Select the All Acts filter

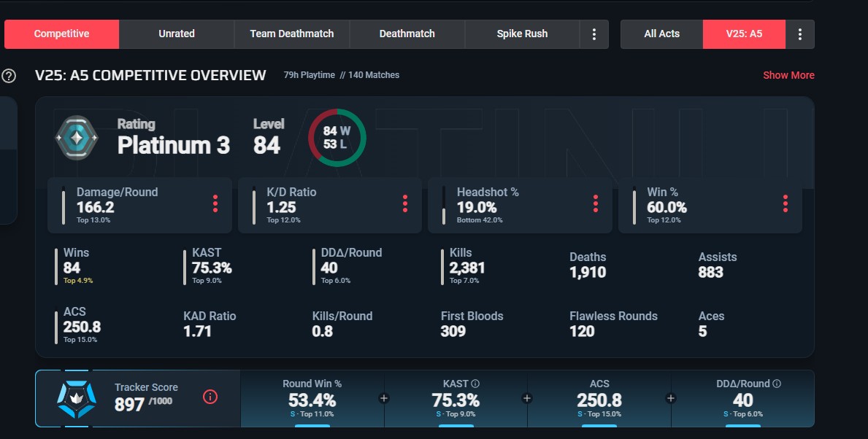coord(661,34)
